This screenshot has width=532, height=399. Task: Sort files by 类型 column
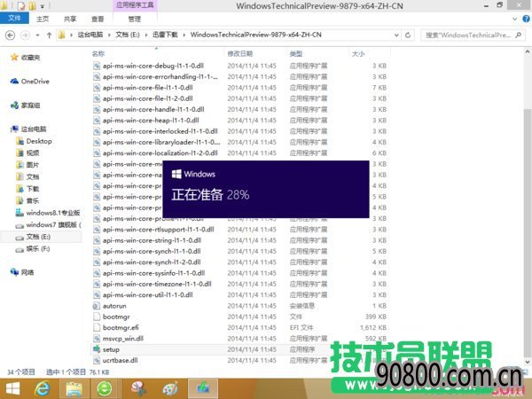pos(296,53)
